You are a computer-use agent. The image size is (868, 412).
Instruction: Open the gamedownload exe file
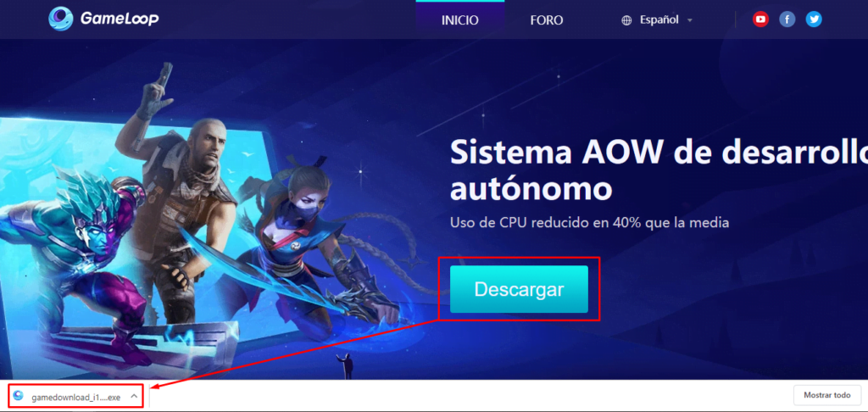coord(75,397)
